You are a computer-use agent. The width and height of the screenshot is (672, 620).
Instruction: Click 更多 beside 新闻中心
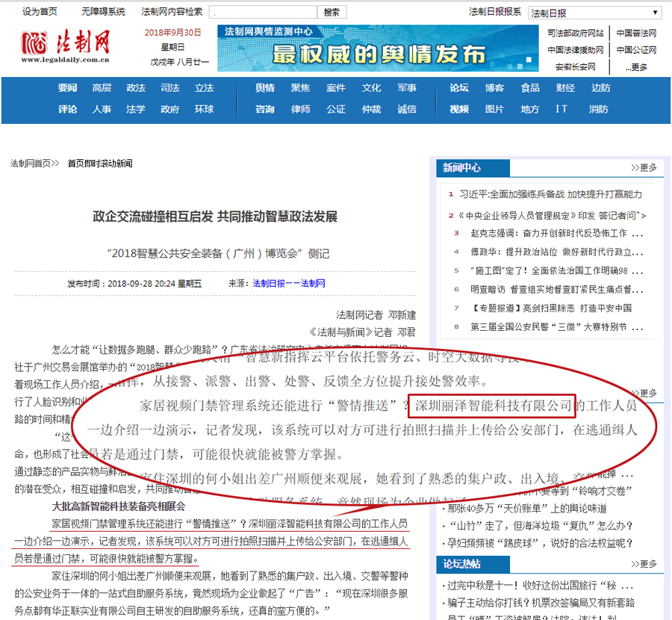(644, 167)
